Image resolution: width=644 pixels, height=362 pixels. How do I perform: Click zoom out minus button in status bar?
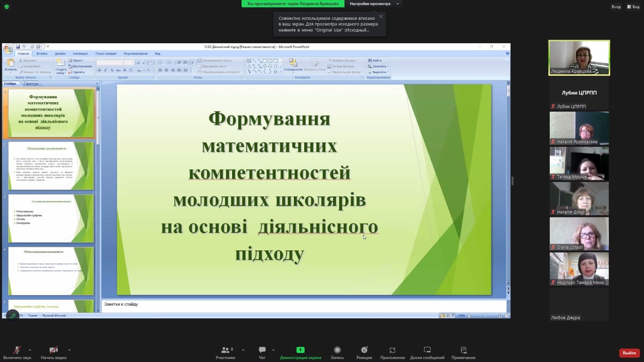click(469, 316)
